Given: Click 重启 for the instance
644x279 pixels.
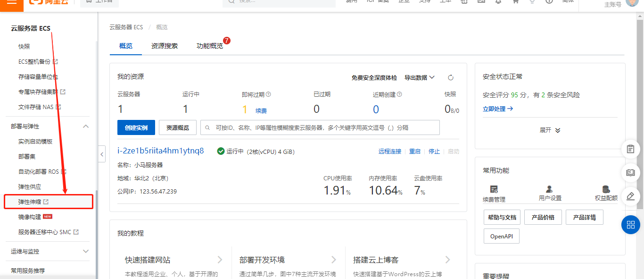Looking at the screenshot, I should click(415, 152).
